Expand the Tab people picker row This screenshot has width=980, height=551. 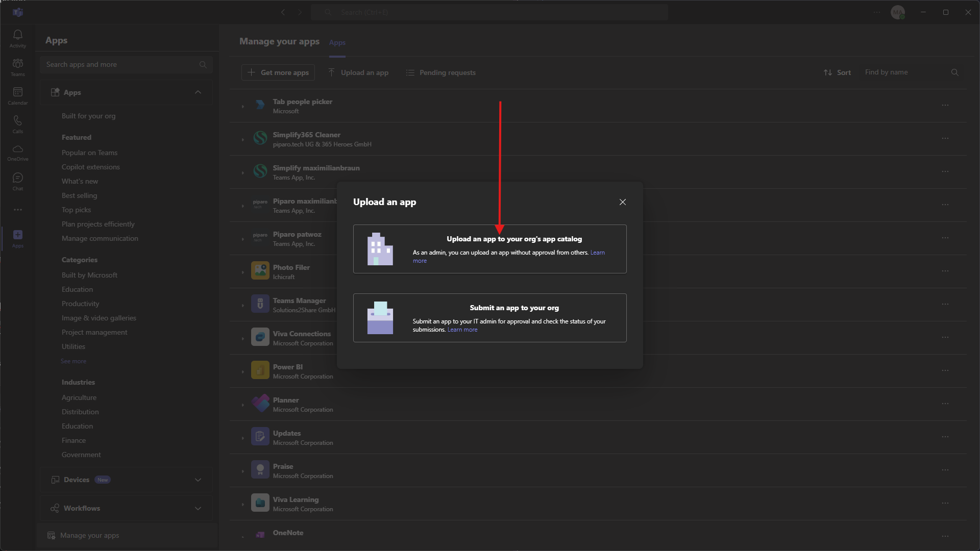point(243,107)
